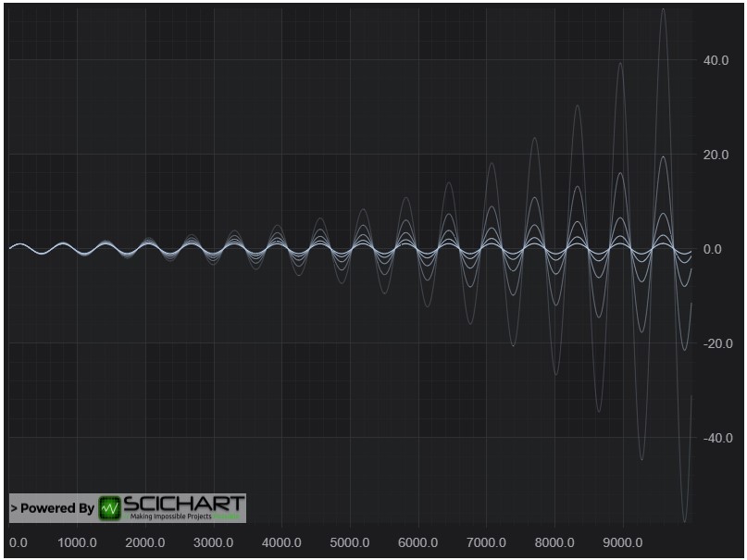Click the 40.0 y-axis label

pos(716,60)
